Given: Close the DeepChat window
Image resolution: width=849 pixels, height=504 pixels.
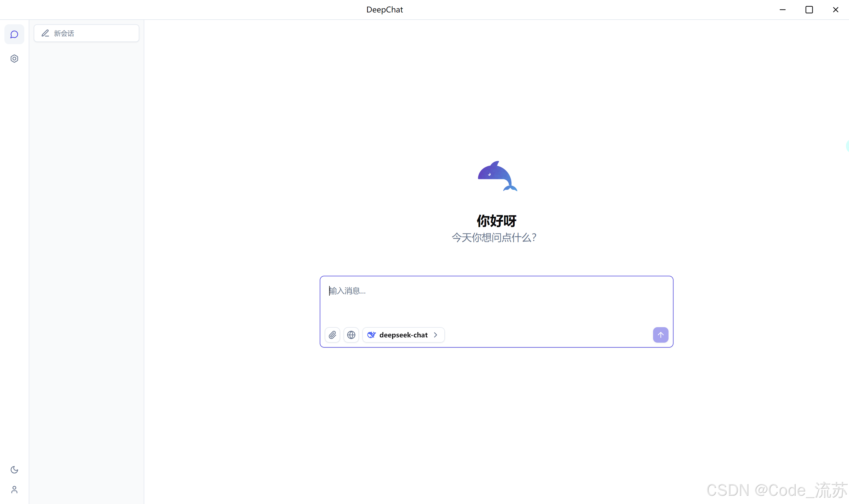Looking at the screenshot, I should coord(835,9).
